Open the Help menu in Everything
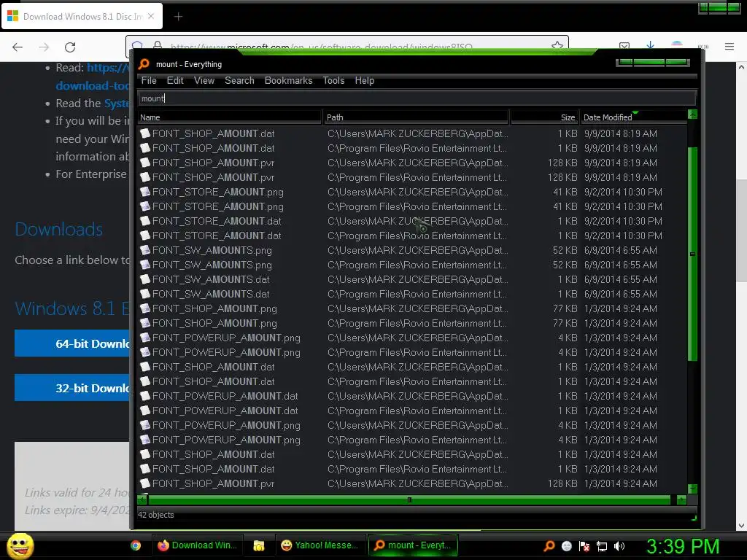Viewport: 747px width, 560px height. point(365,80)
